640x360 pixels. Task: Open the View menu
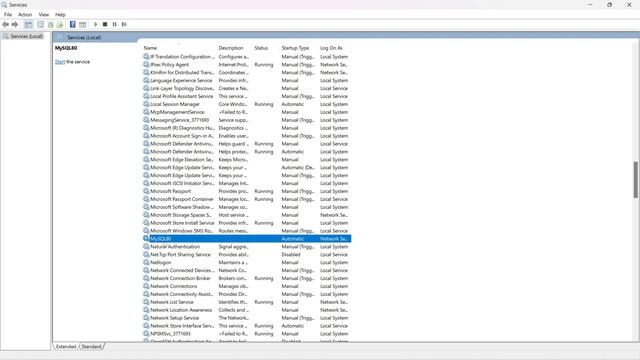(x=44, y=14)
